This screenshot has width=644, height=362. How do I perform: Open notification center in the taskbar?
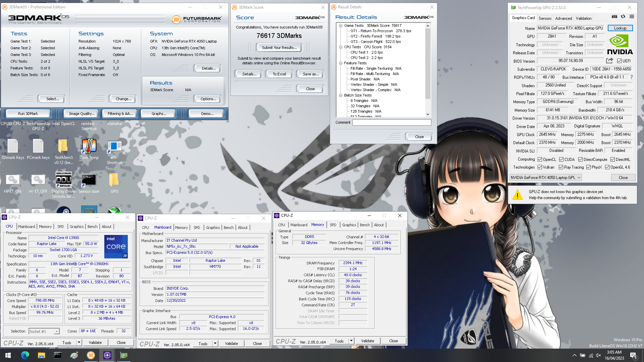point(634,356)
